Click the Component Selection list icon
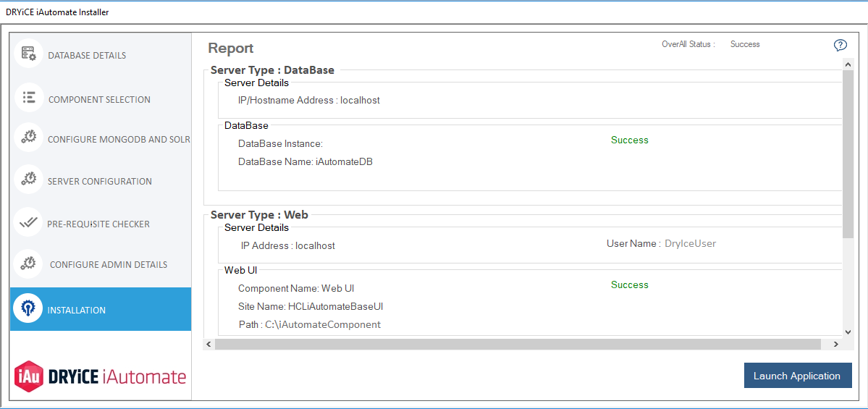 (29, 98)
